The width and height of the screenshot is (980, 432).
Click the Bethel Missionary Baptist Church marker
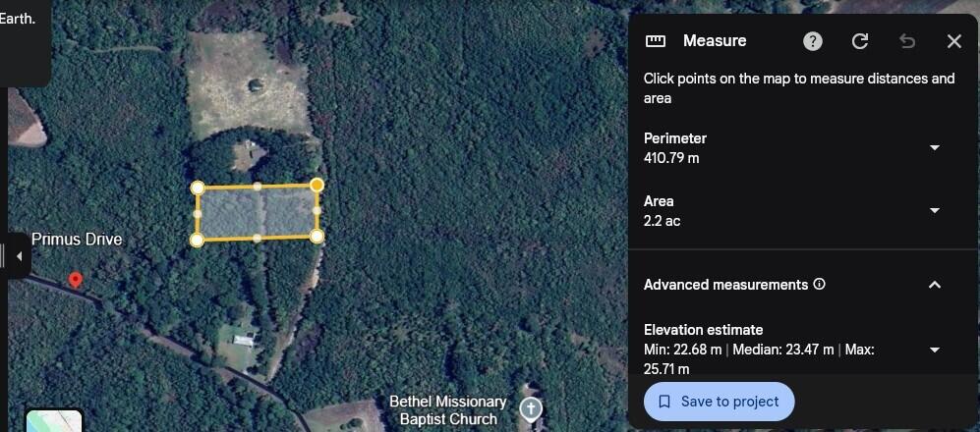coord(531,410)
